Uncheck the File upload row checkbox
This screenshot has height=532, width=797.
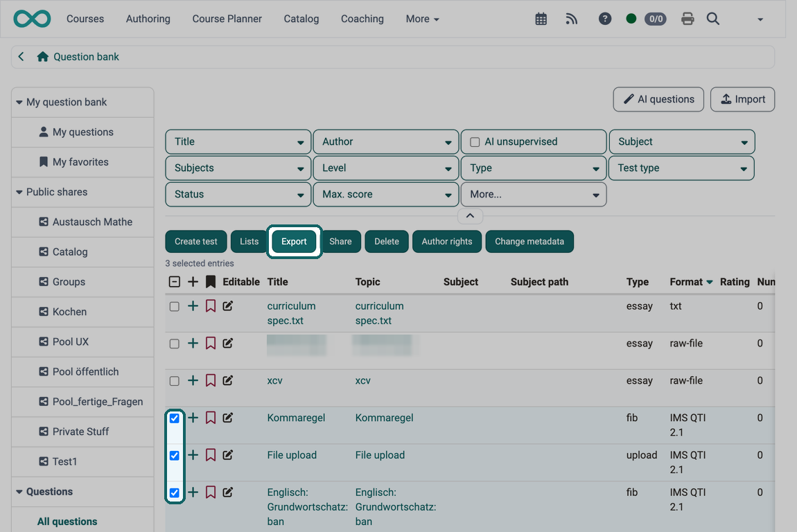[x=175, y=455]
